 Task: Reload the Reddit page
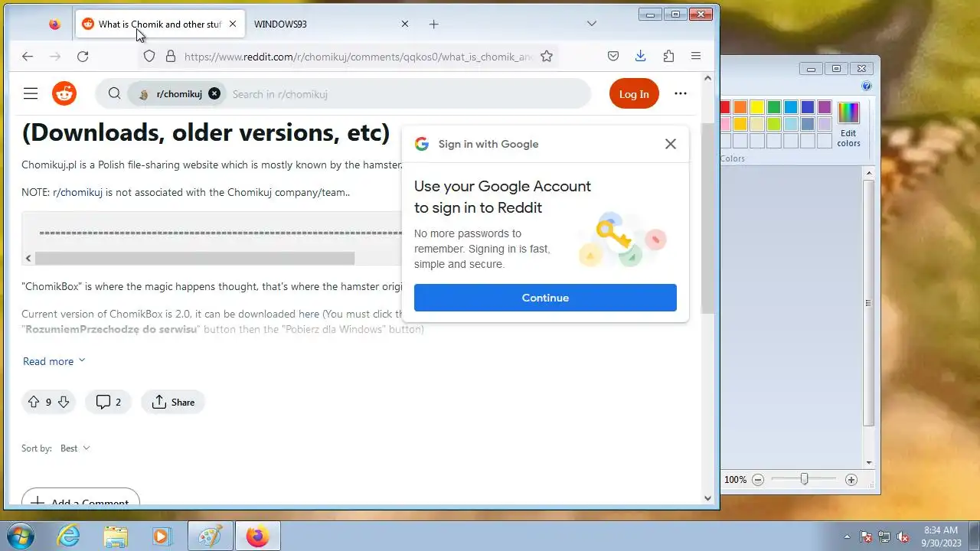pos(83,56)
